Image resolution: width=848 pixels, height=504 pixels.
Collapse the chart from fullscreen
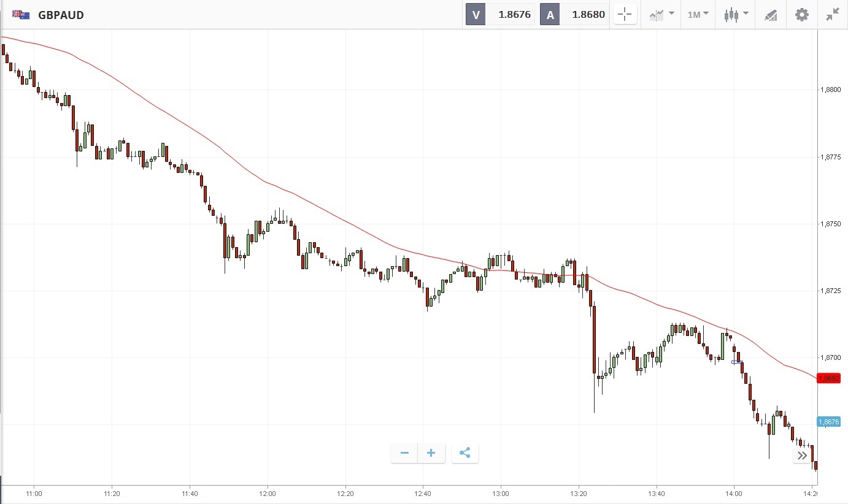[x=832, y=15]
